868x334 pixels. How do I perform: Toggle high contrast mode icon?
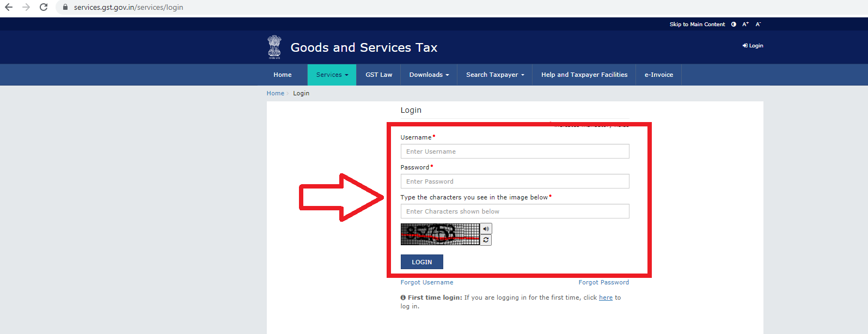pyautogui.click(x=733, y=24)
